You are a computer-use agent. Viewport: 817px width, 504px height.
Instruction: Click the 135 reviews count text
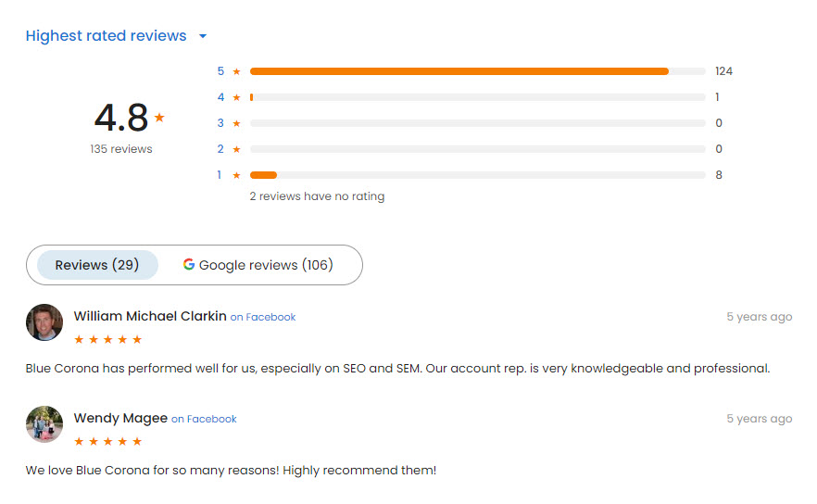(x=121, y=149)
